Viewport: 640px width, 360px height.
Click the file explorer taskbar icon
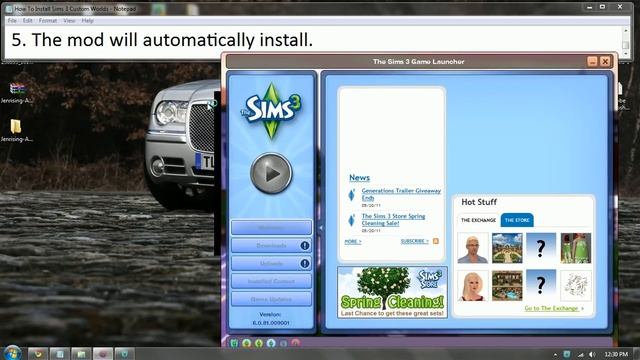(81, 353)
